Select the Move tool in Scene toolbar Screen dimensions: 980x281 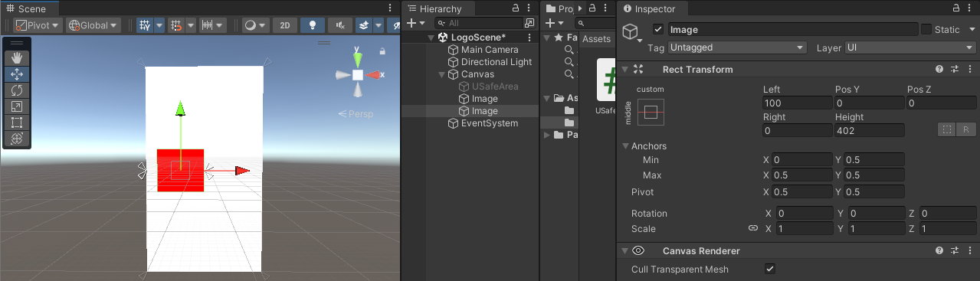click(x=17, y=74)
